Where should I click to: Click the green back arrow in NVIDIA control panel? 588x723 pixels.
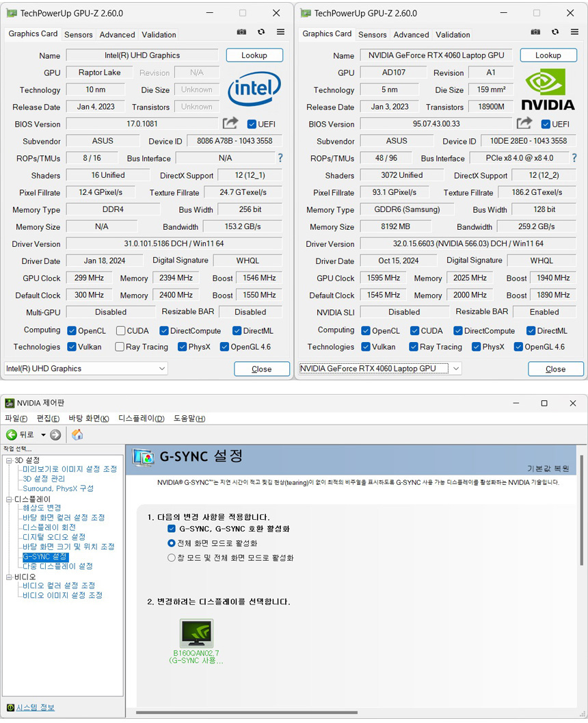pyautogui.click(x=12, y=434)
